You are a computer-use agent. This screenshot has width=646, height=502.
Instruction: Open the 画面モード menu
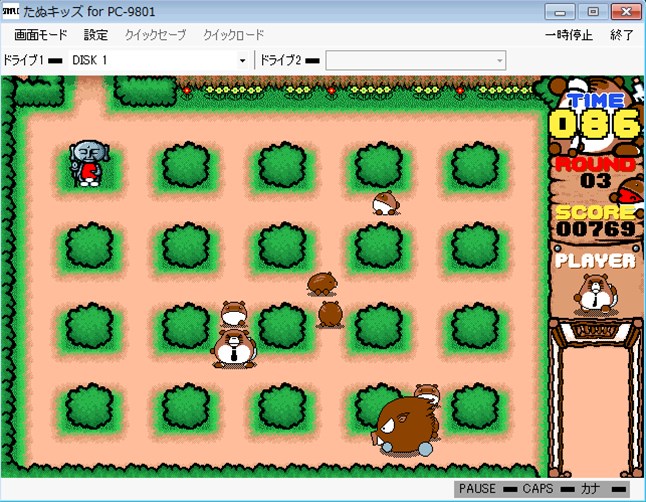[40, 35]
